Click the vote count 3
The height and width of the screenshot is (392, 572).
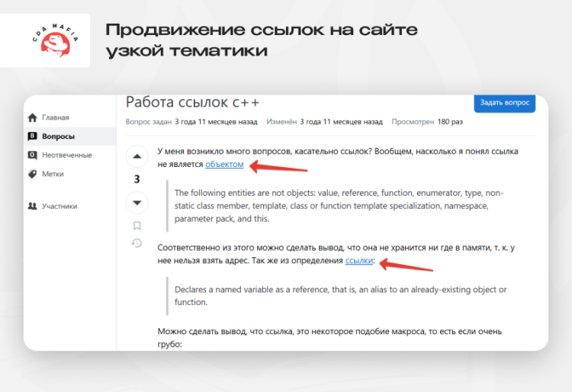pyautogui.click(x=137, y=179)
